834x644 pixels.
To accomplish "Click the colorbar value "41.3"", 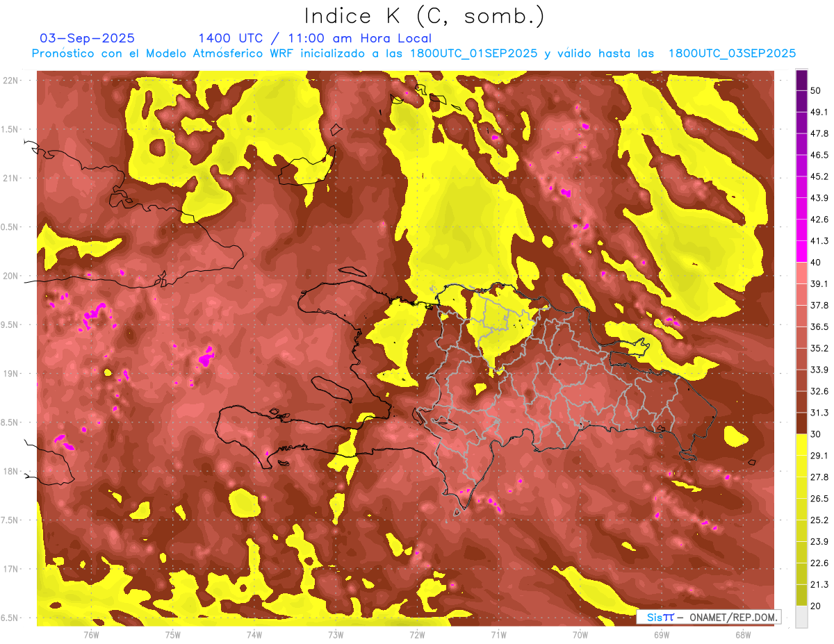I will [819, 241].
